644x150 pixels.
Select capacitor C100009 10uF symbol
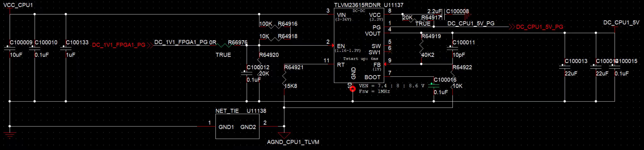10,48
